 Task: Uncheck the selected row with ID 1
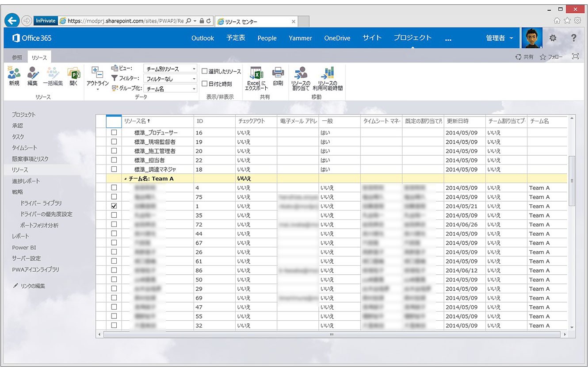coord(114,206)
